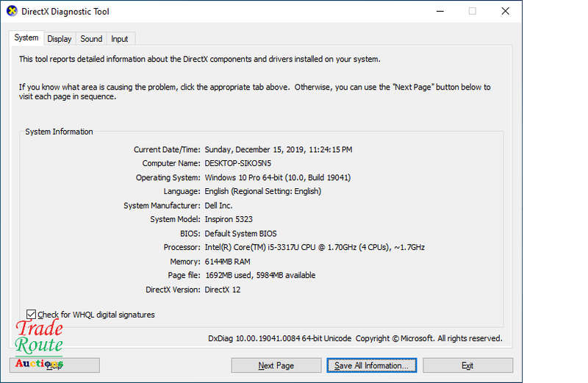Image resolution: width=588 pixels, height=383 pixels.
Task: Minimize the DirectX Diagnostic Tool window
Action: pyautogui.click(x=440, y=11)
